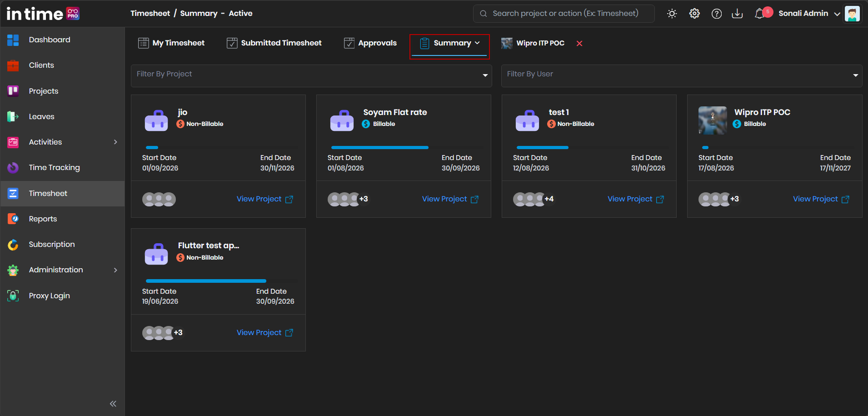Open the Wipro ITP POC tab
Screen dimensions: 868x416
coord(533,43)
